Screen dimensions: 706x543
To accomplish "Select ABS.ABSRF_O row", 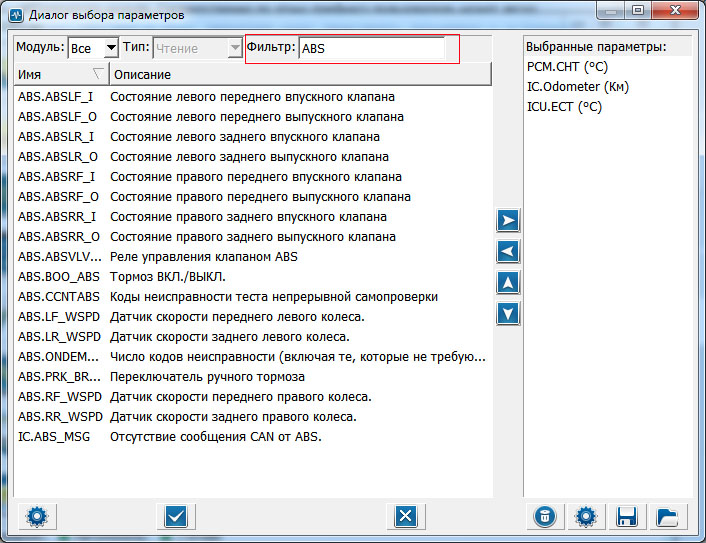I will click(x=252, y=197).
